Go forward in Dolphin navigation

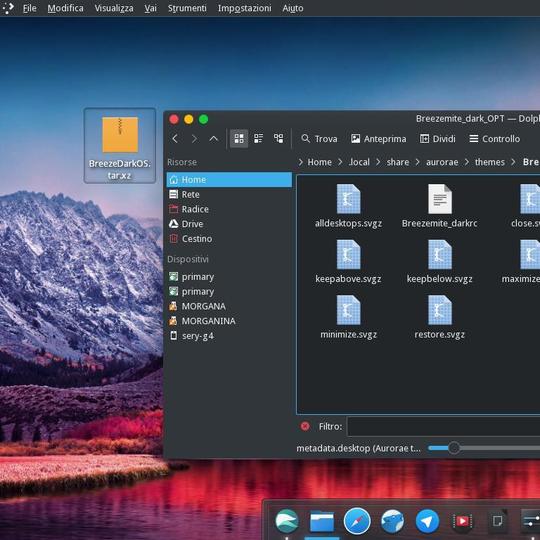tap(194, 139)
